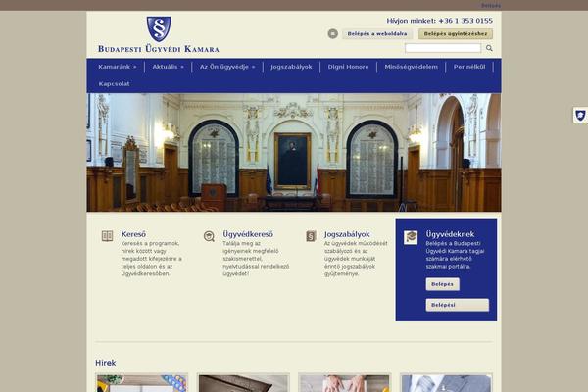The width and height of the screenshot is (588, 392).
Task: Click the round grey icon beside login buttons
Action: coord(332,33)
